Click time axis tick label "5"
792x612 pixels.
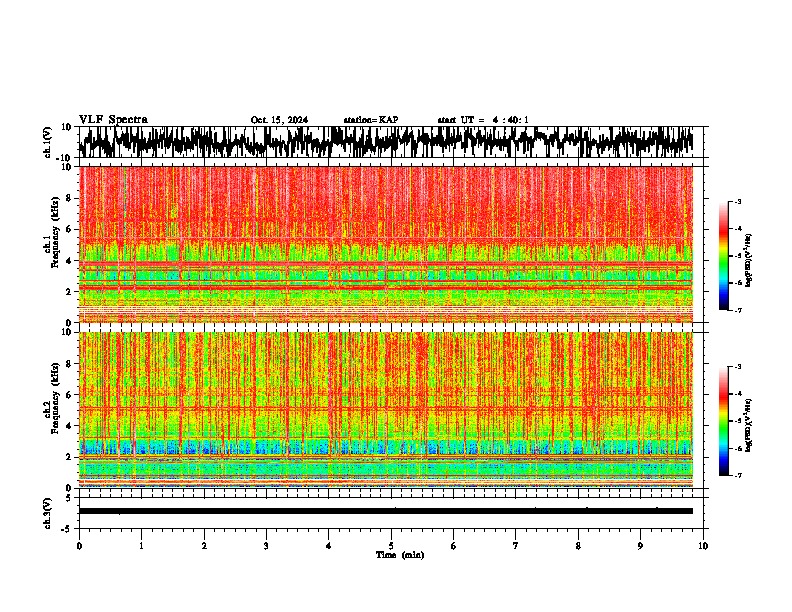point(391,546)
